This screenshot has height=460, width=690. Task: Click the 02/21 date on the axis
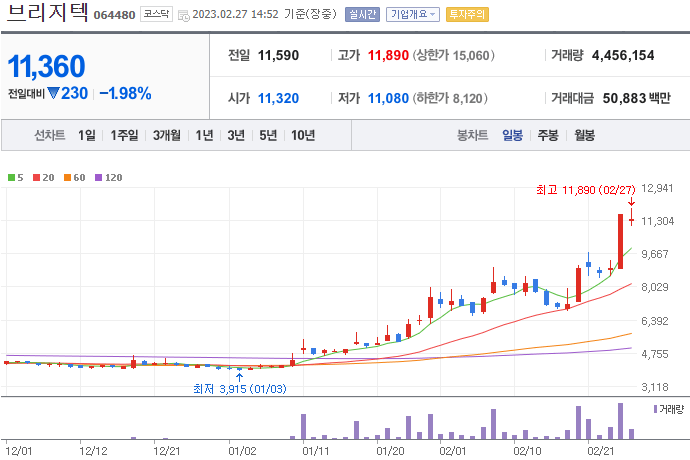[x=601, y=451]
